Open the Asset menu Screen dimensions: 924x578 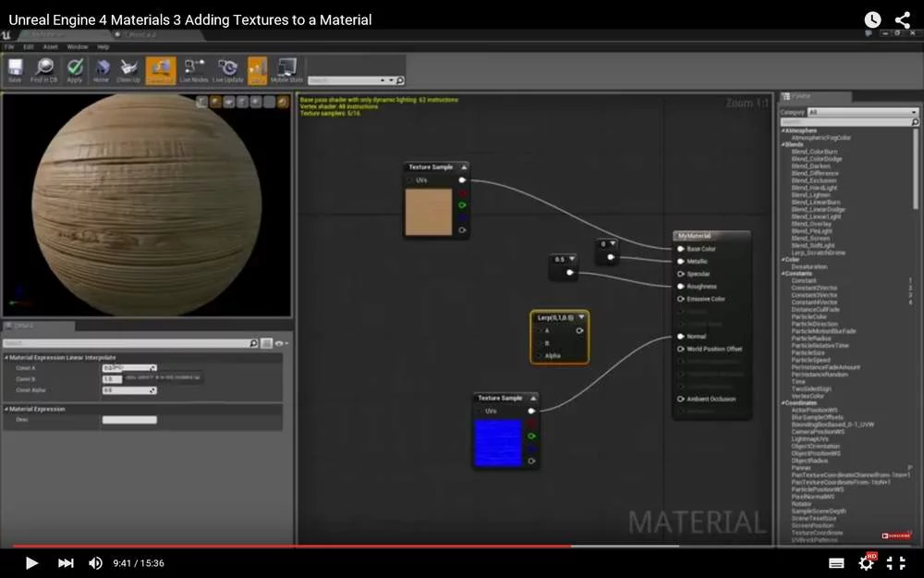pyautogui.click(x=51, y=46)
